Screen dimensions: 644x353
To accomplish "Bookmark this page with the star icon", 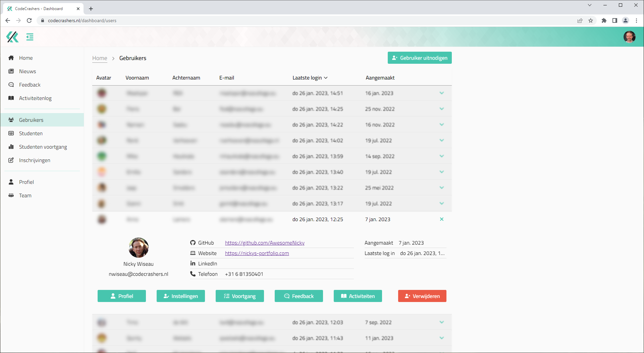I will coord(591,20).
